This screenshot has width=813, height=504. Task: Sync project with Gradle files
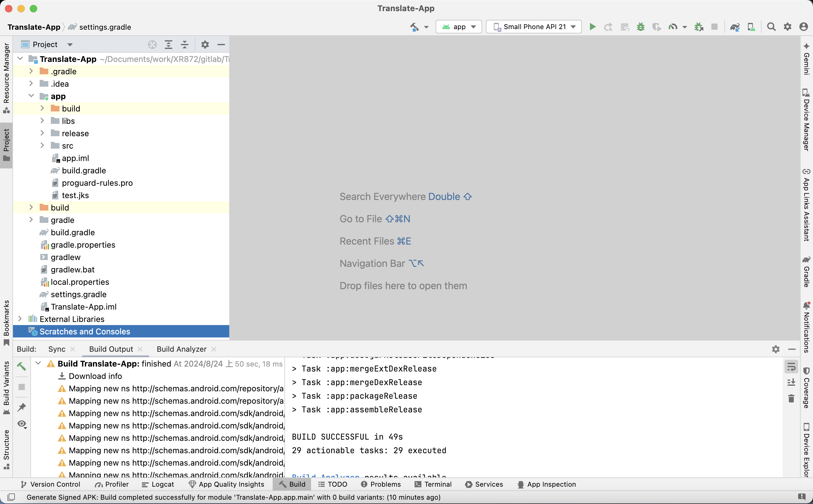click(x=735, y=27)
